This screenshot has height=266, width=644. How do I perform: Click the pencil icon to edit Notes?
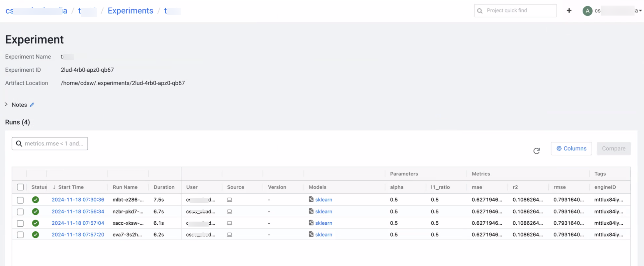tap(32, 105)
